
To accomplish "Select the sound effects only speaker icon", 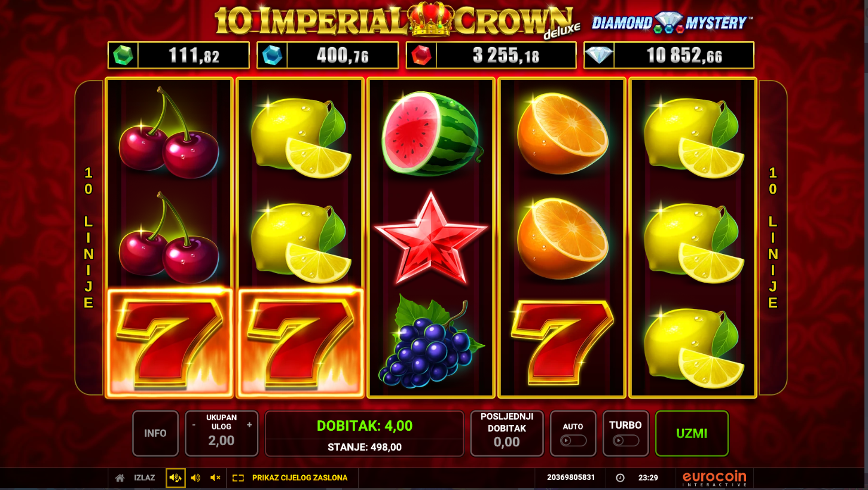I will click(x=195, y=478).
